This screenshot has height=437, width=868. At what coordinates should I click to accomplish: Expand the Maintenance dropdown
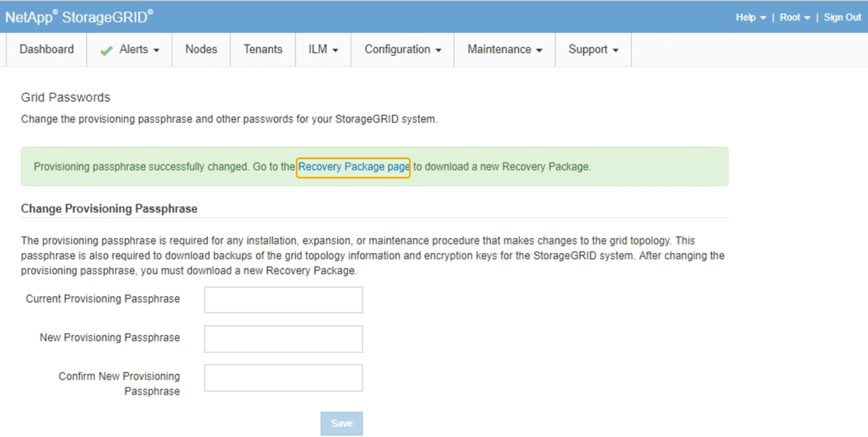[x=504, y=50]
